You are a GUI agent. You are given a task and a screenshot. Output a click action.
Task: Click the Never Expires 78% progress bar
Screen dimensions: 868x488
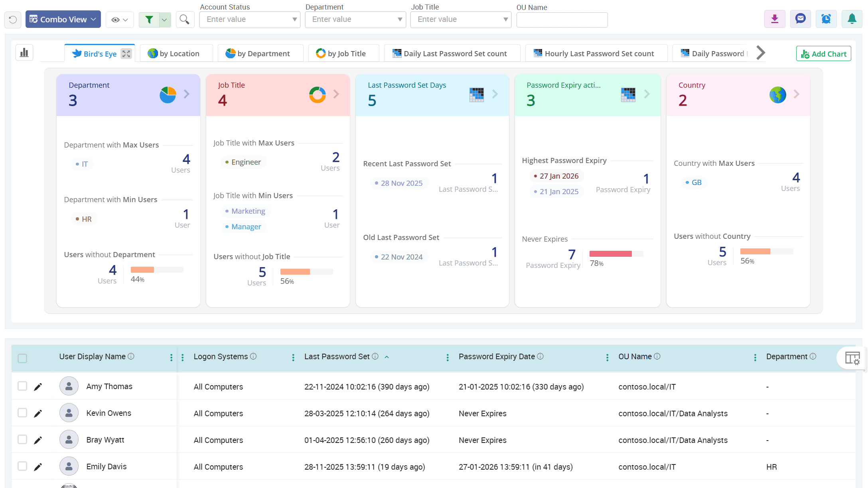616,254
